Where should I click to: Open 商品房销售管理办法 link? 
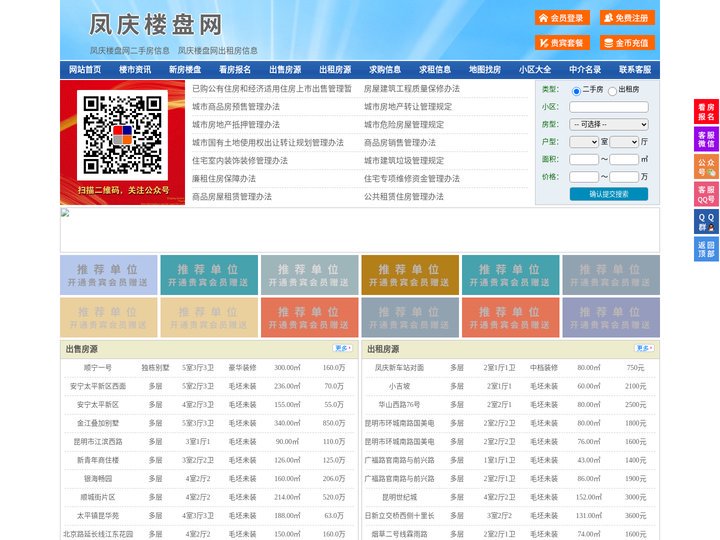point(400,143)
